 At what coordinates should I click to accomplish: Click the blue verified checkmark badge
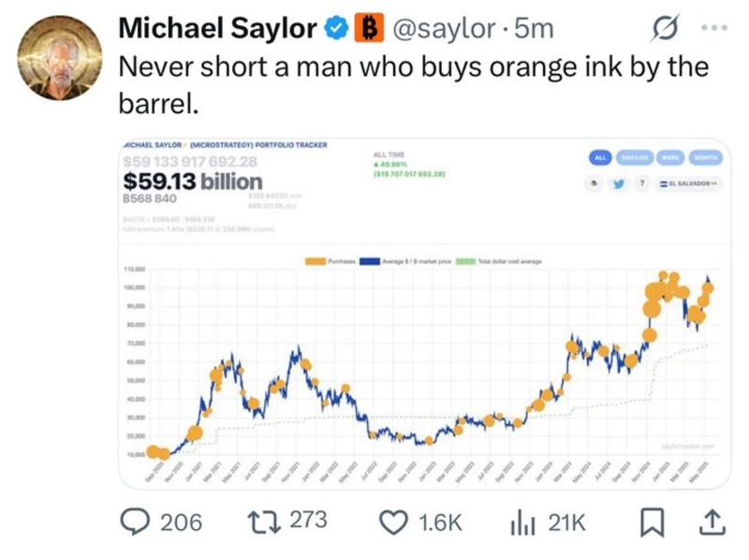tap(334, 30)
